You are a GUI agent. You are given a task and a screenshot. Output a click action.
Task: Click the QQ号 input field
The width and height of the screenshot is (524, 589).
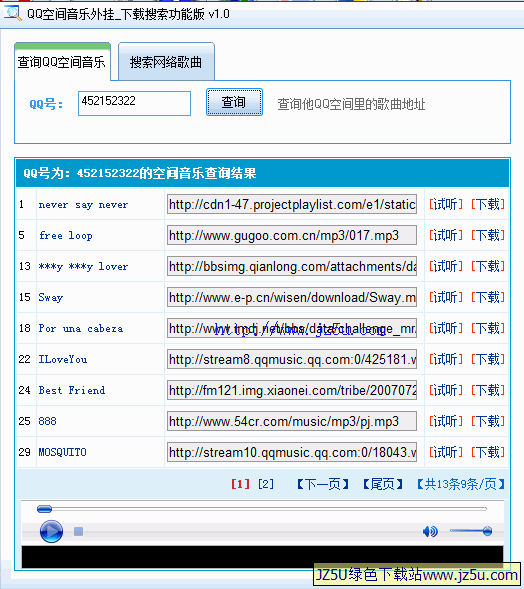134,103
